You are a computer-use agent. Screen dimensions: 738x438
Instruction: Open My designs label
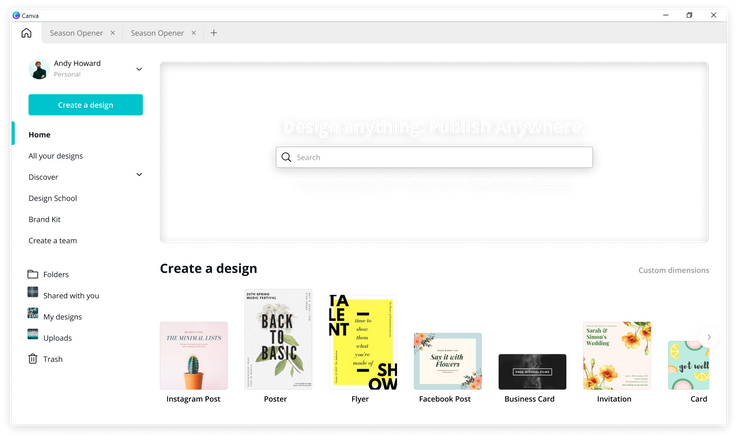[63, 317]
